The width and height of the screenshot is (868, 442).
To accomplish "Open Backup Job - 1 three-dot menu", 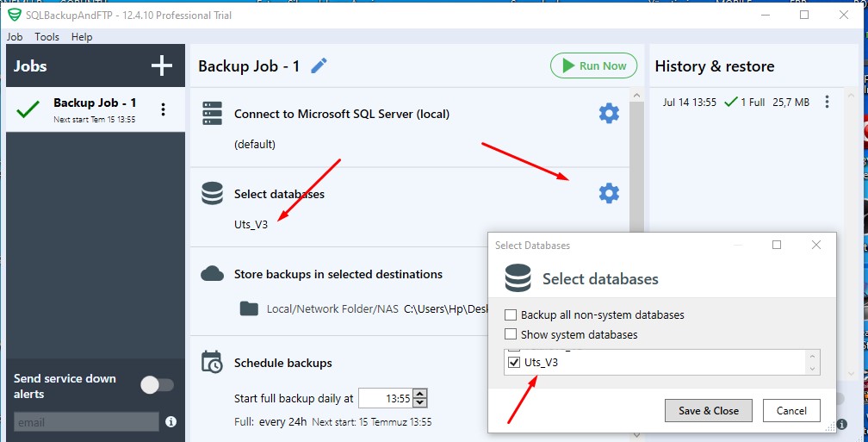I will tap(163, 109).
